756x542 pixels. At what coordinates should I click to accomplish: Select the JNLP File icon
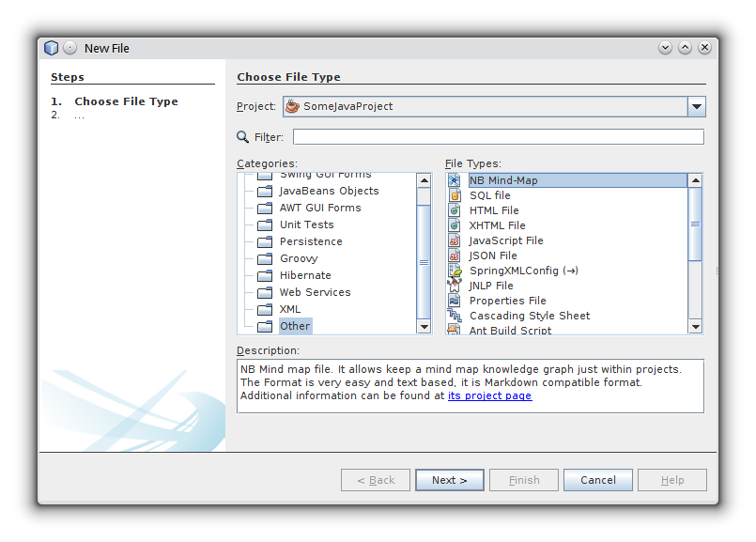click(x=455, y=285)
